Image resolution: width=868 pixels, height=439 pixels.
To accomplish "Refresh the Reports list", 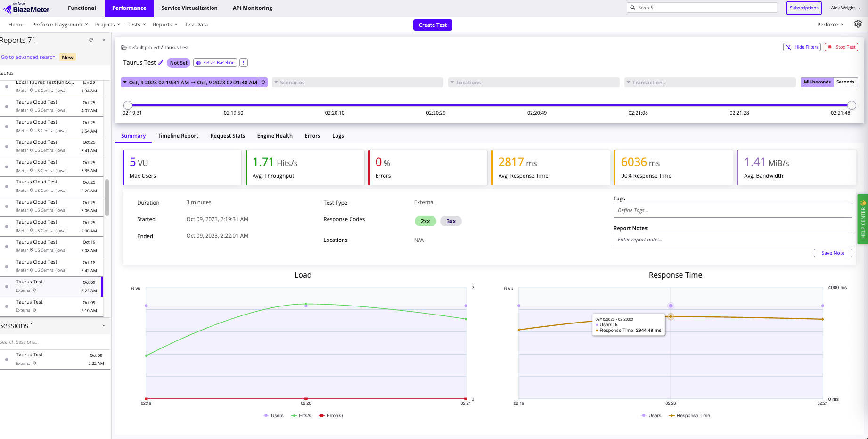I will [x=91, y=41].
